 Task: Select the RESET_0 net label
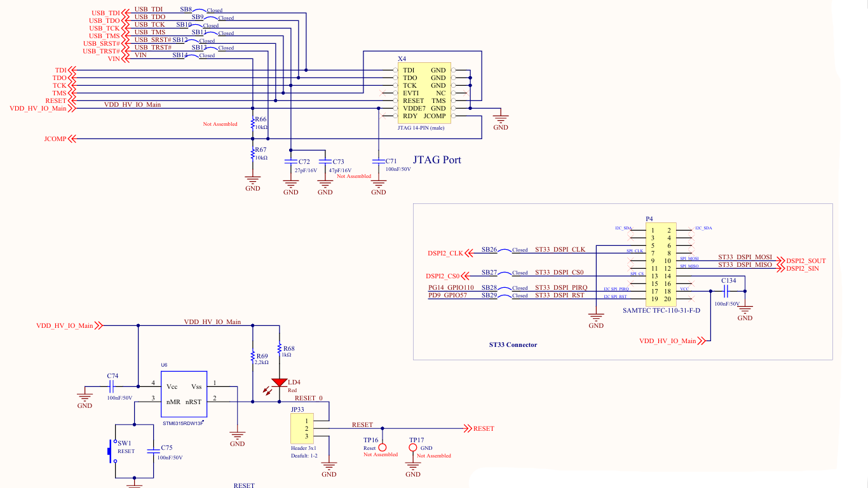(x=309, y=398)
